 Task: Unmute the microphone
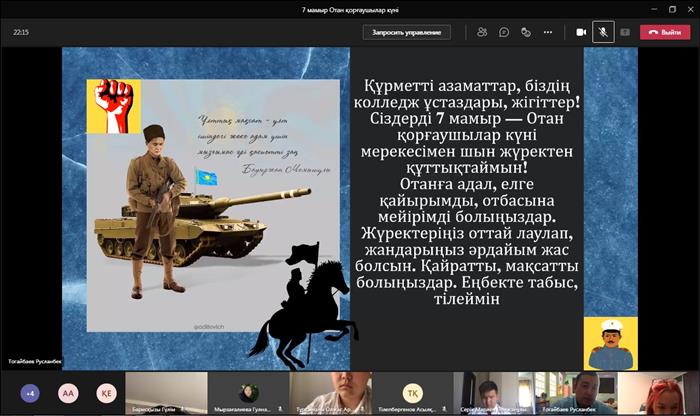pos(603,32)
